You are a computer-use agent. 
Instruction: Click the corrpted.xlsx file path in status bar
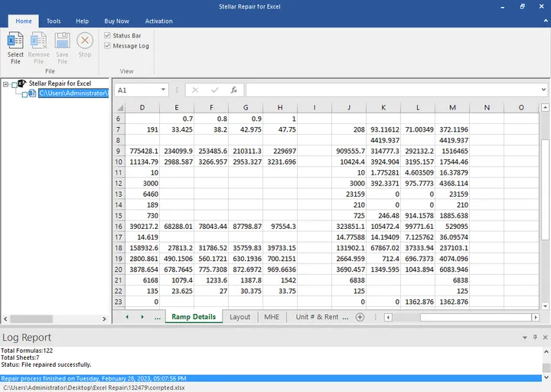pos(94,387)
